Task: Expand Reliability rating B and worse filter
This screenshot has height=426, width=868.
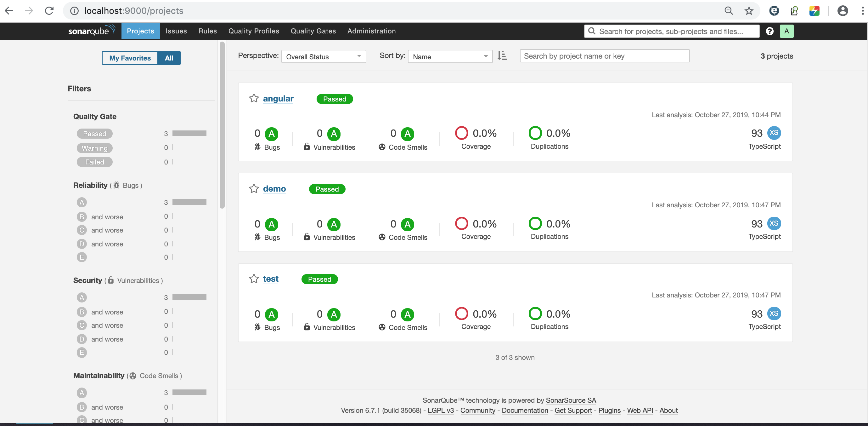Action: (x=100, y=217)
